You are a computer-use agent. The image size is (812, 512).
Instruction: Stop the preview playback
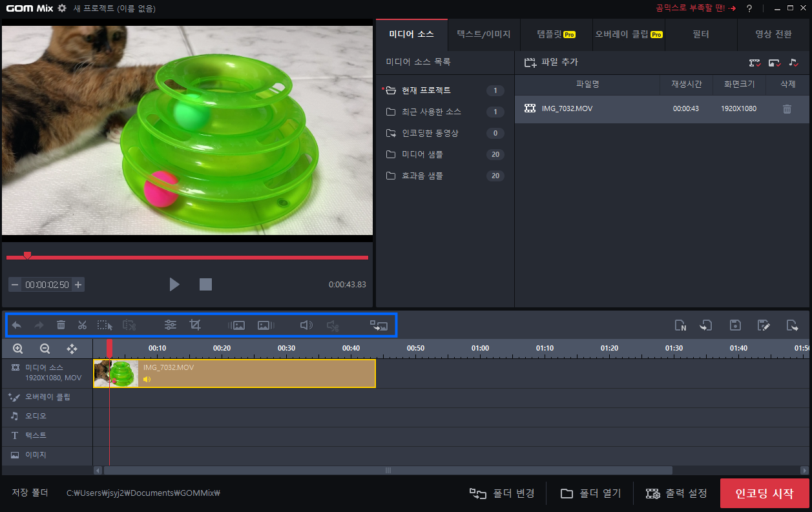205,285
